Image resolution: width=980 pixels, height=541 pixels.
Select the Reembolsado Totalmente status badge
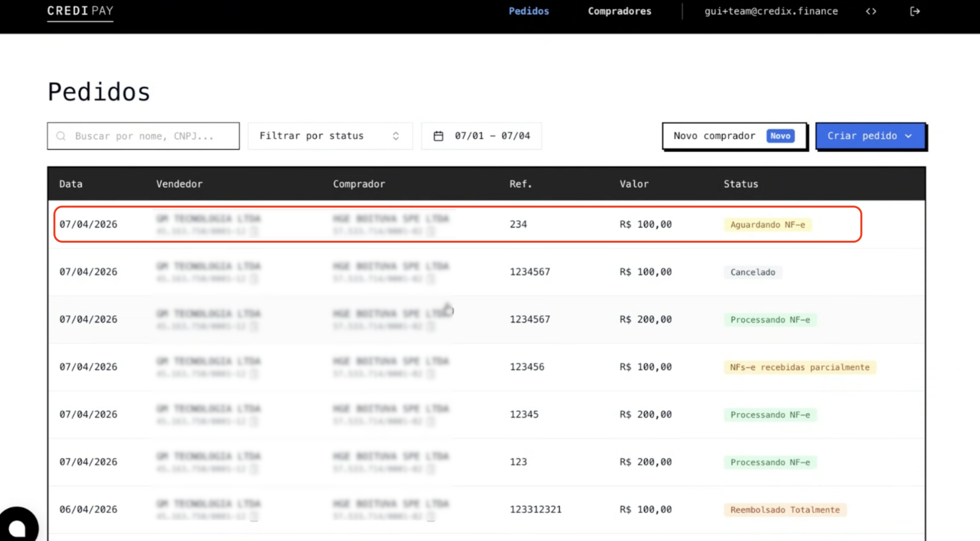pyautogui.click(x=784, y=510)
